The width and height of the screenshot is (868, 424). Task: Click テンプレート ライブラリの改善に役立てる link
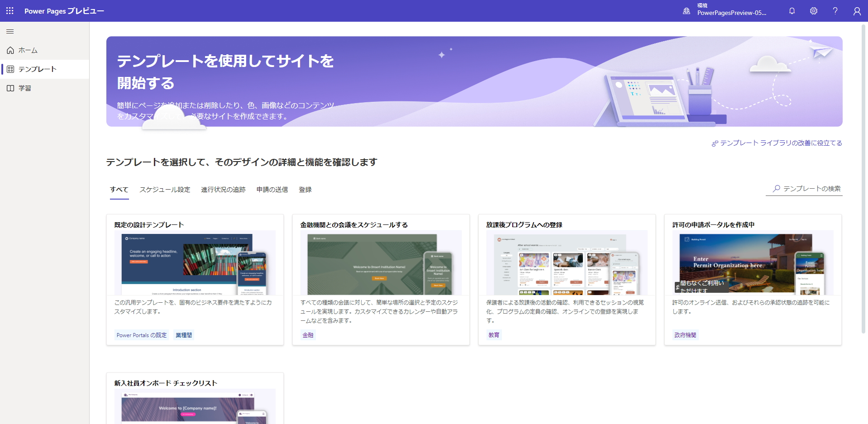point(781,143)
